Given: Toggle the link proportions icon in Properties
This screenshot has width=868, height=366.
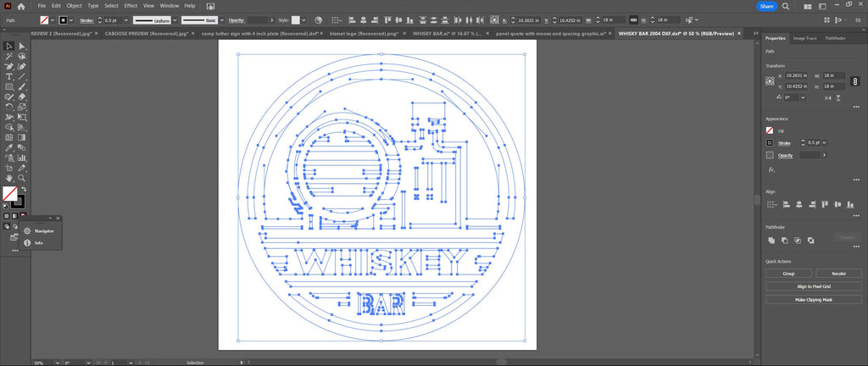Looking at the screenshot, I should pos(854,81).
